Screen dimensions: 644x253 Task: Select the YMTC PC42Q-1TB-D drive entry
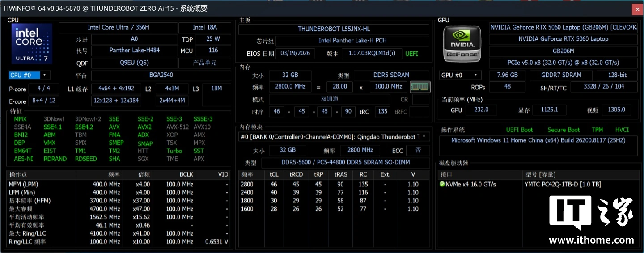pyautogui.click(x=563, y=184)
